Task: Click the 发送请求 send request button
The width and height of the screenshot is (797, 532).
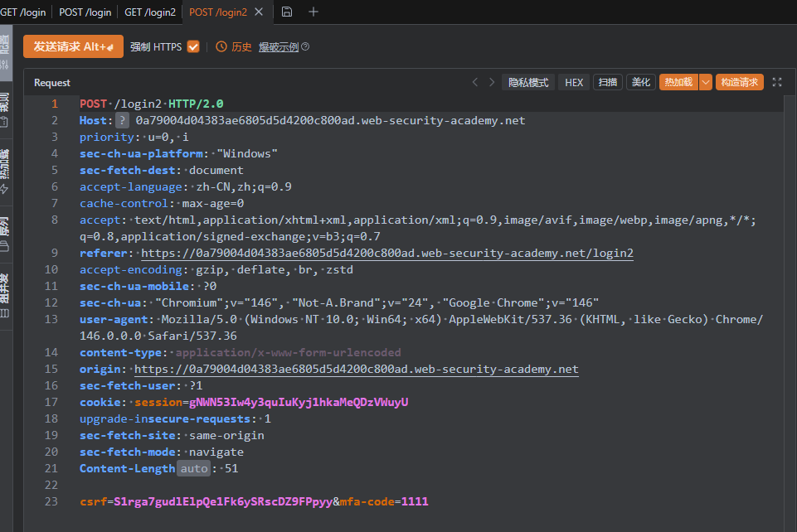Action: 73,46
